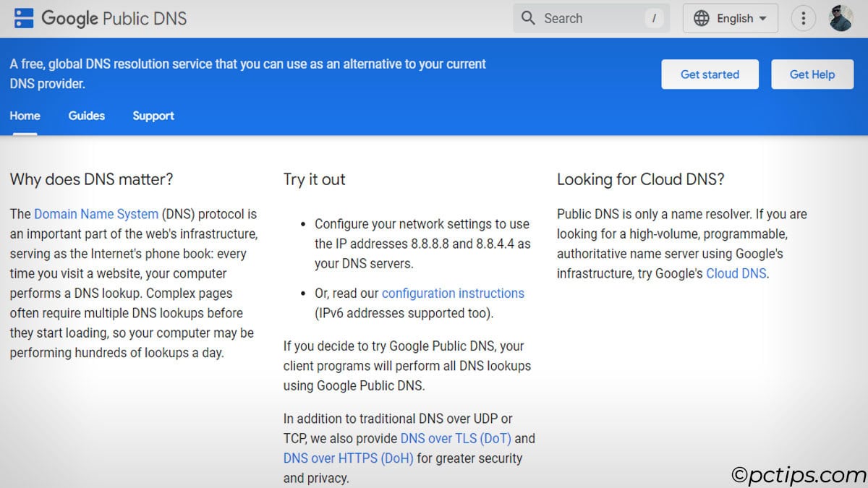Click the Get Help button
This screenshot has width=868, height=488.
[812, 74]
